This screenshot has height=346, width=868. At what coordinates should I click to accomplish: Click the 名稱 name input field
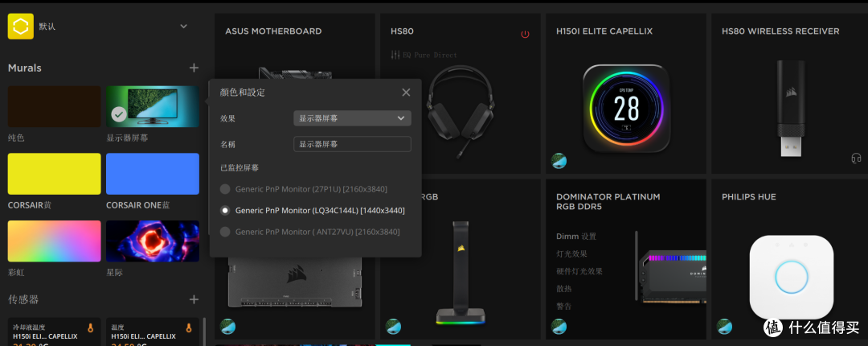352,144
